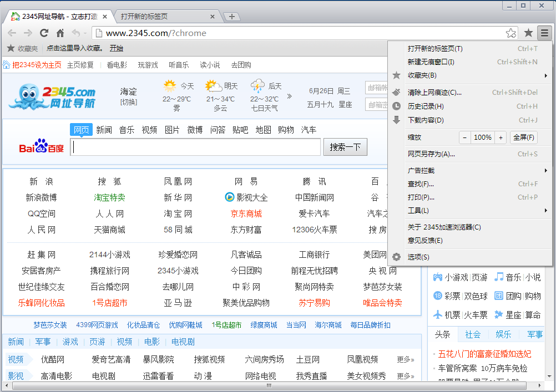This screenshot has height=392, width=556.
Task: Switch Baidu search to 图片 tab
Action: [x=172, y=130]
